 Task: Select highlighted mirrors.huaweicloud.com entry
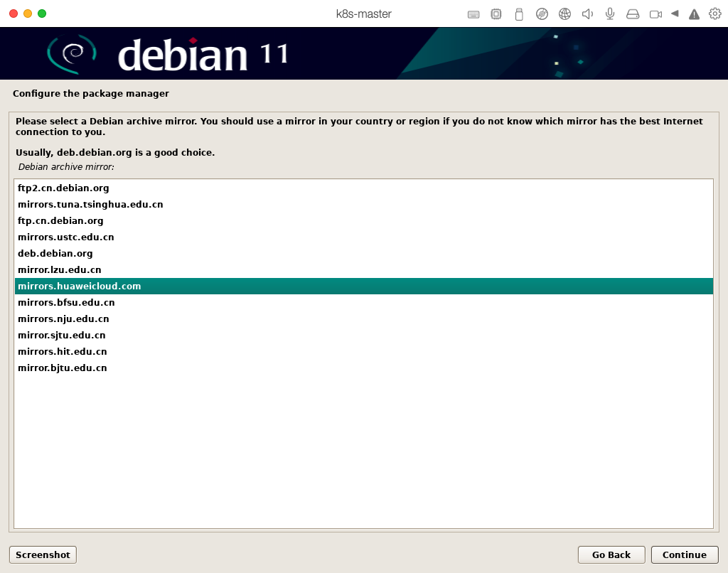363,286
